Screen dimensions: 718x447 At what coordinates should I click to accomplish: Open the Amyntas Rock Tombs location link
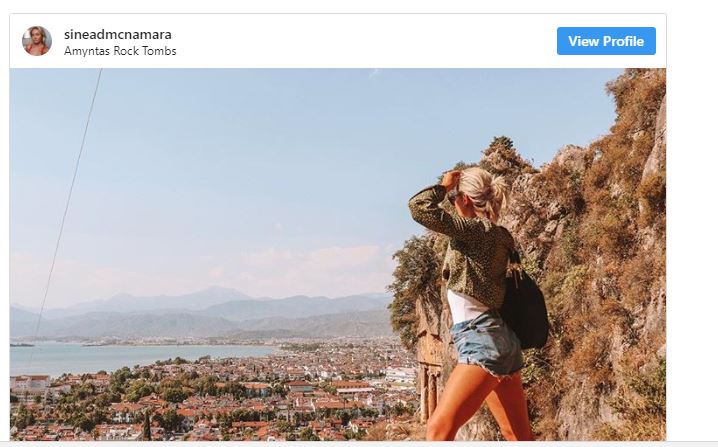pyautogui.click(x=119, y=51)
